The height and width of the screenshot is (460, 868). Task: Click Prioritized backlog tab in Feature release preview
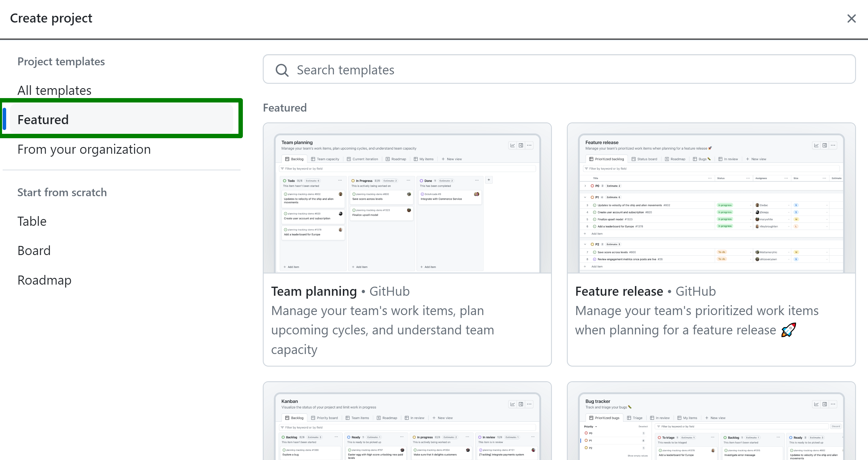click(x=606, y=159)
